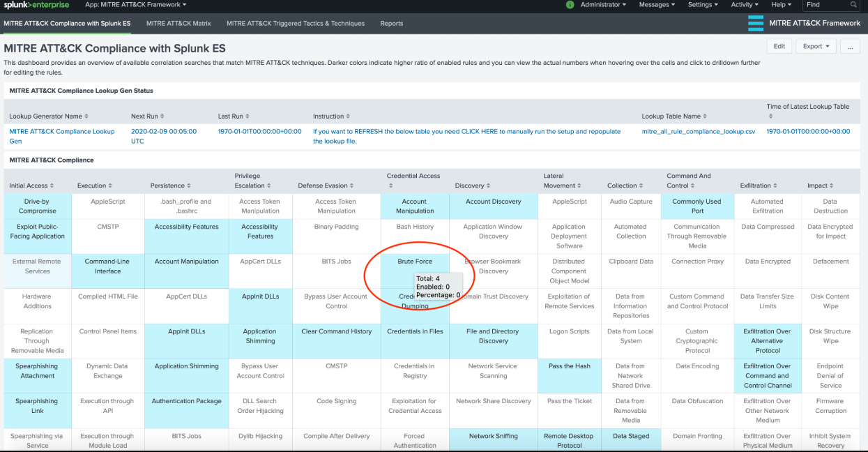Click the splunk>enterprise logo
Image resolution: width=868 pixels, height=452 pixels.
coord(36,5)
